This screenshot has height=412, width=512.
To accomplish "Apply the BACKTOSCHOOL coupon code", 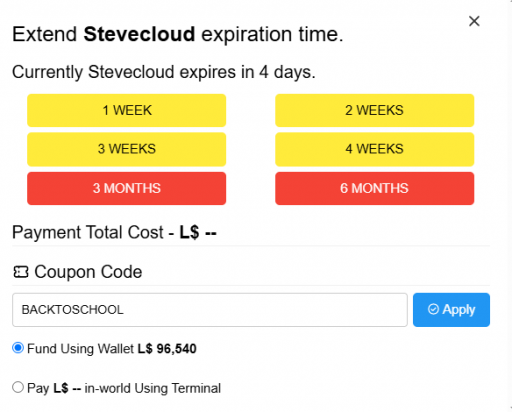I will point(451,310).
